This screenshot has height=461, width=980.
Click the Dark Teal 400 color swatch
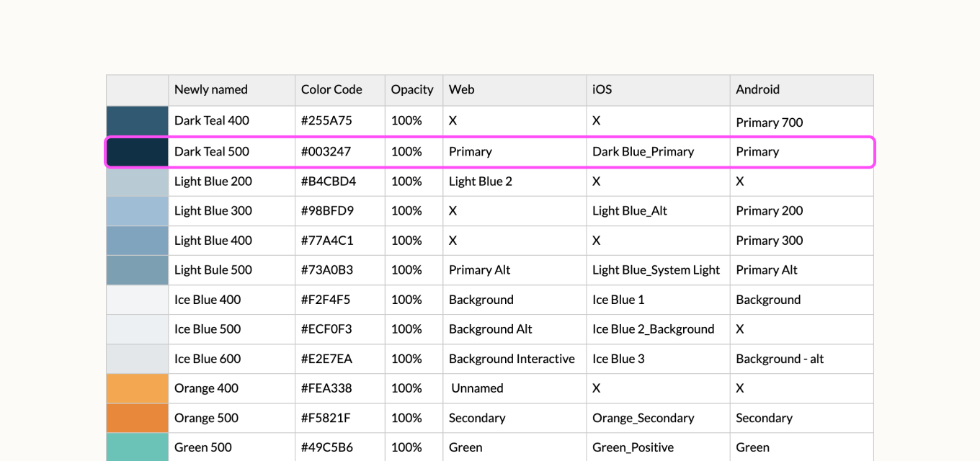tap(137, 121)
